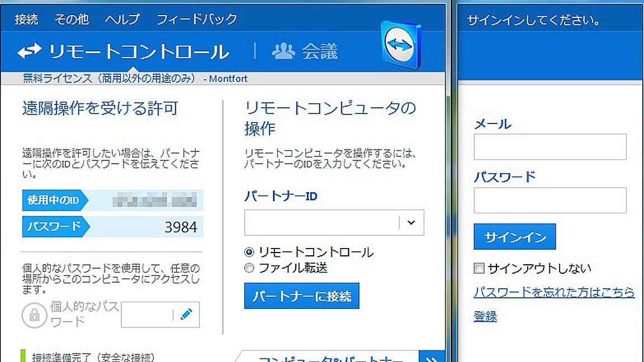Expand the double-chevron Computers & Partners button
Viewport: 644px width, 362px height.
(432, 357)
